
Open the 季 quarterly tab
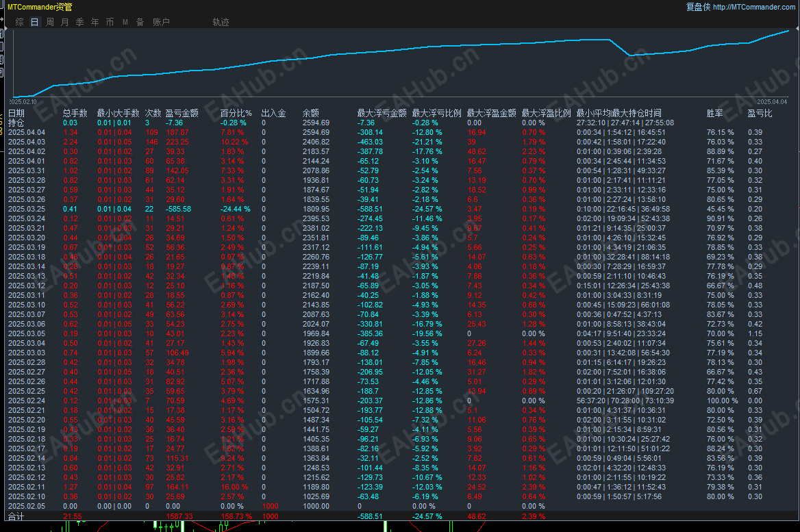[79, 22]
